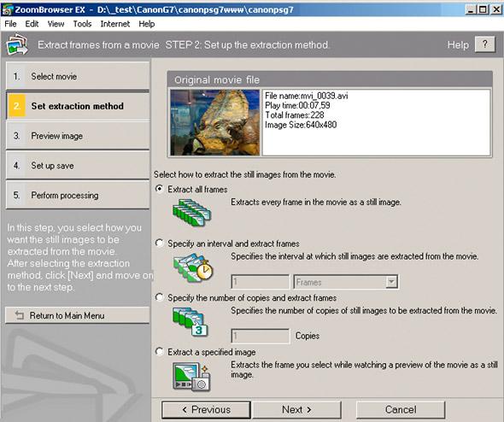Image resolution: width=504 pixels, height=422 pixels.
Task: Open the Internet menu
Action: [x=115, y=24]
